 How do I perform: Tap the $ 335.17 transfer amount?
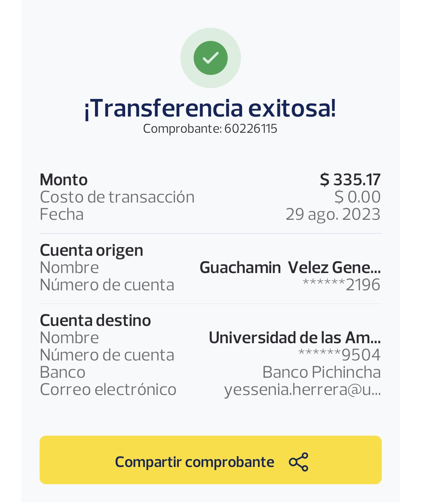pyautogui.click(x=350, y=180)
